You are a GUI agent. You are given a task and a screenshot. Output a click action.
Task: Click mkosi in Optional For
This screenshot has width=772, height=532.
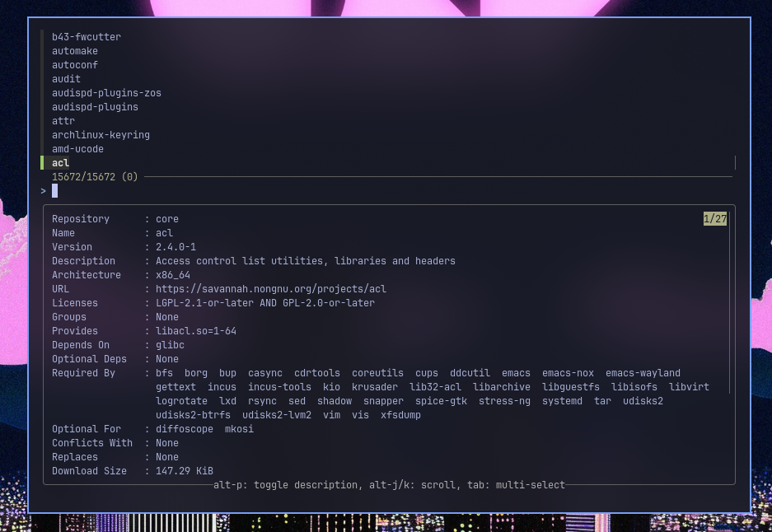tap(239, 429)
